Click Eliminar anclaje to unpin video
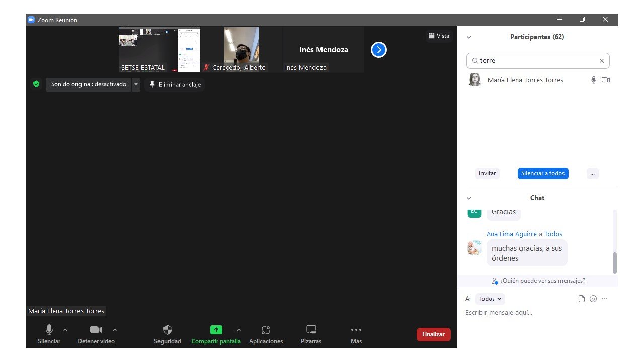Viewport: 644px width, 362px height. pos(175,84)
